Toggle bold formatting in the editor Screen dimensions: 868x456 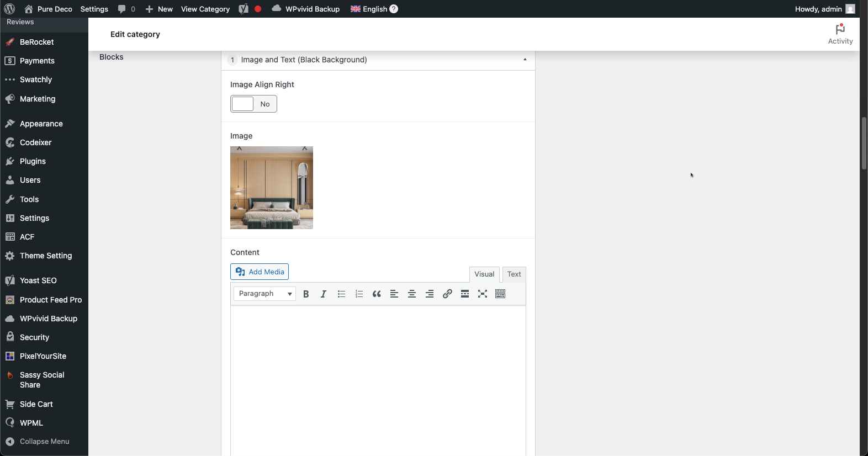tap(306, 294)
